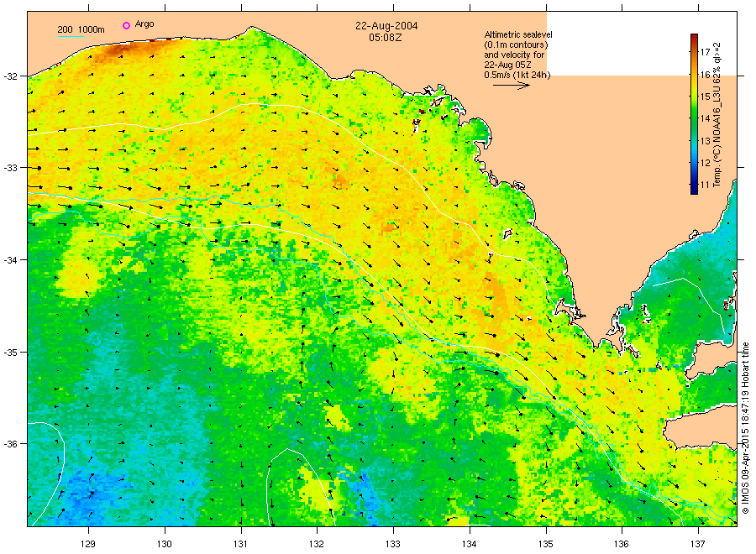Click the velocity scale reference arrow
The height and width of the screenshot is (554, 756).
point(511,86)
